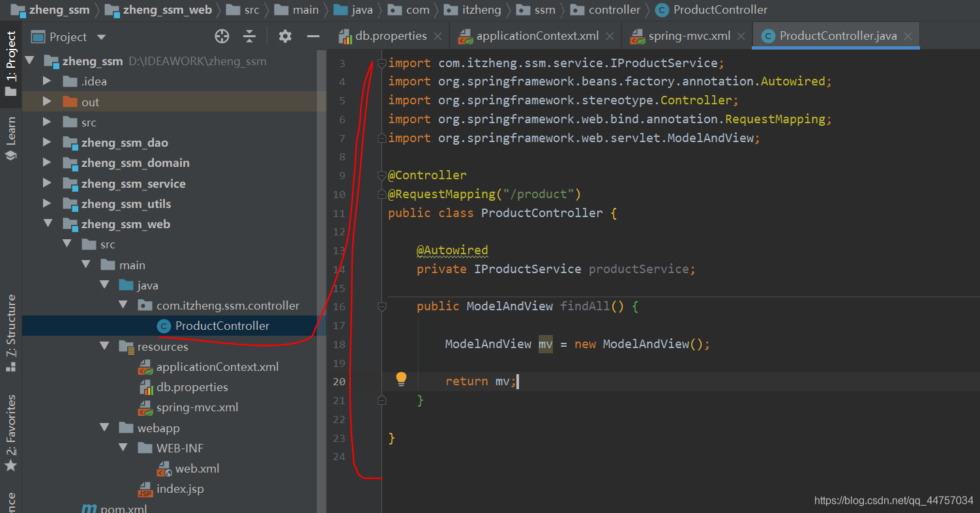The width and height of the screenshot is (980, 513).
Task: Click the lightbulb intention icon on line 20
Action: (401, 379)
